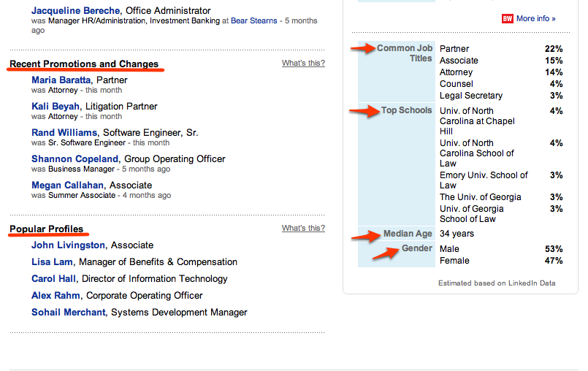Screen dimensions: 588x371
Task: Click the Top Schools label
Action: coord(407,111)
